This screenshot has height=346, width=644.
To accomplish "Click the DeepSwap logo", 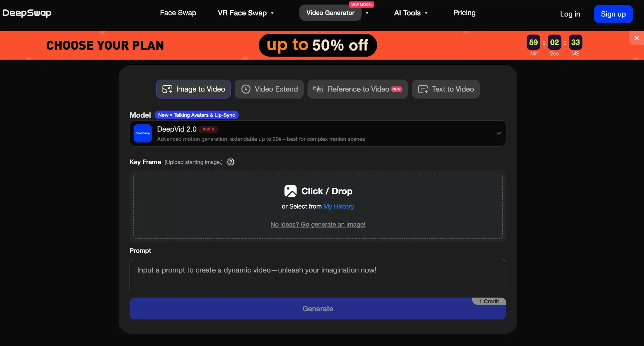I will tap(27, 13).
